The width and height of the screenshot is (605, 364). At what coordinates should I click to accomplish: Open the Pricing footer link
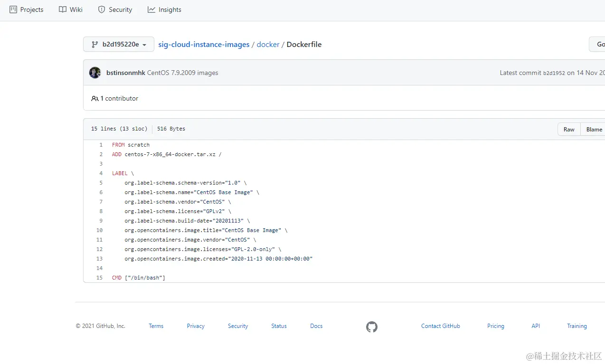point(495,326)
